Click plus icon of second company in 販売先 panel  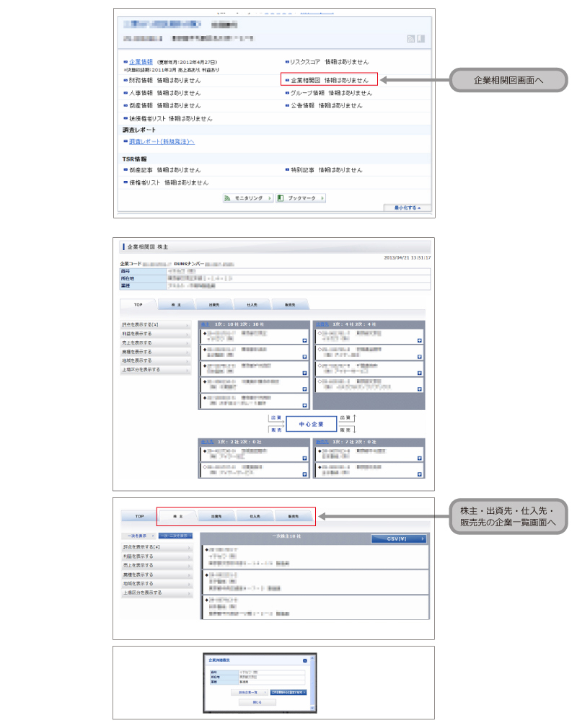point(420,474)
